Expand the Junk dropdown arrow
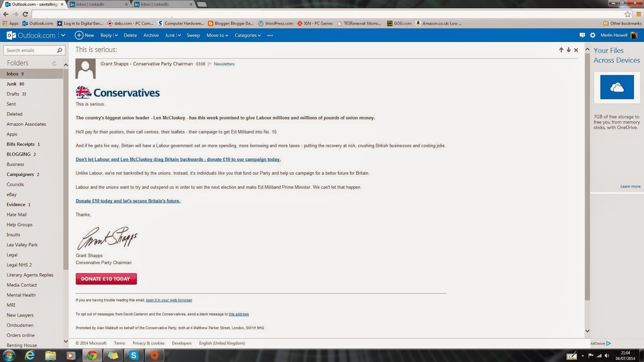The image size is (644, 362). (179, 35)
